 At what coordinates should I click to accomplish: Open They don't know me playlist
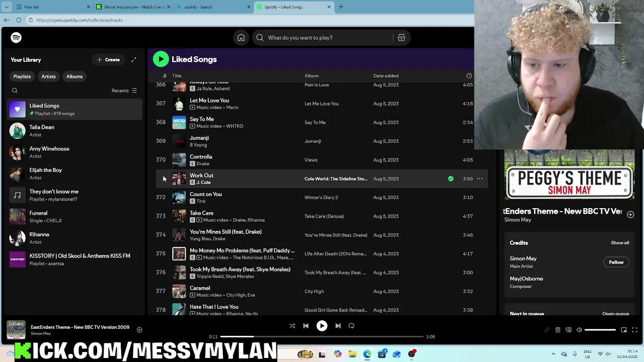pos(75,195)
